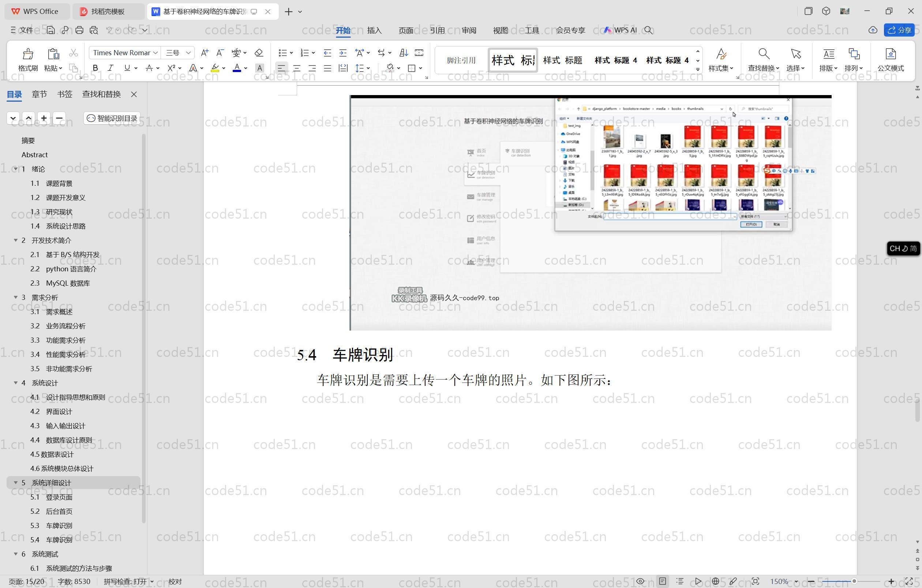Click the print preview icon
This screenshot has height=588, width=922.
coord(94,30)
